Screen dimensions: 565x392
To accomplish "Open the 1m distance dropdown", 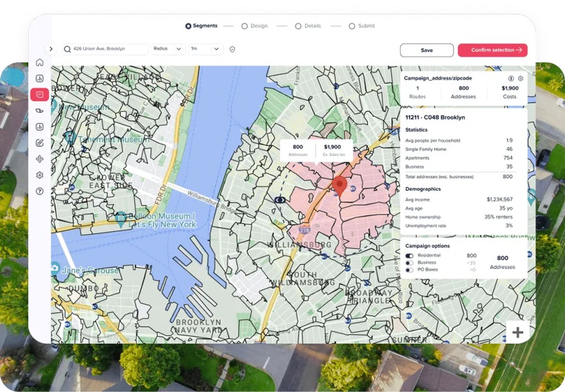I will pyautogui.click(x=205, y=49).
